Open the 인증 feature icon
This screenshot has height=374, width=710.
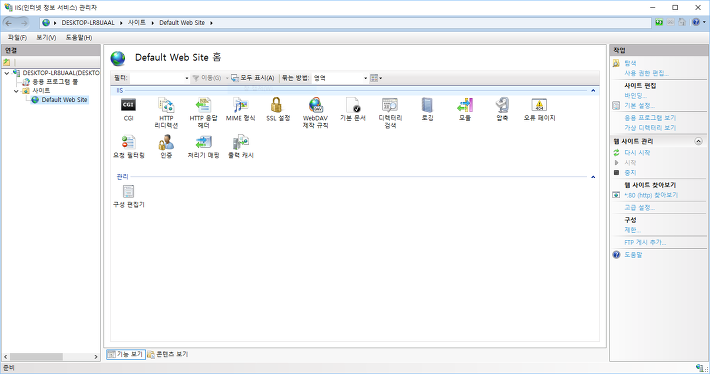tap(166, 143)
